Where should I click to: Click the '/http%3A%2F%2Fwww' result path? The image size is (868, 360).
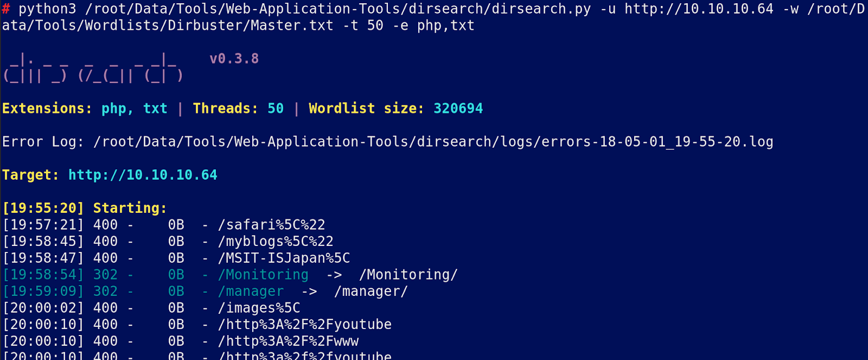click(288, 342)
